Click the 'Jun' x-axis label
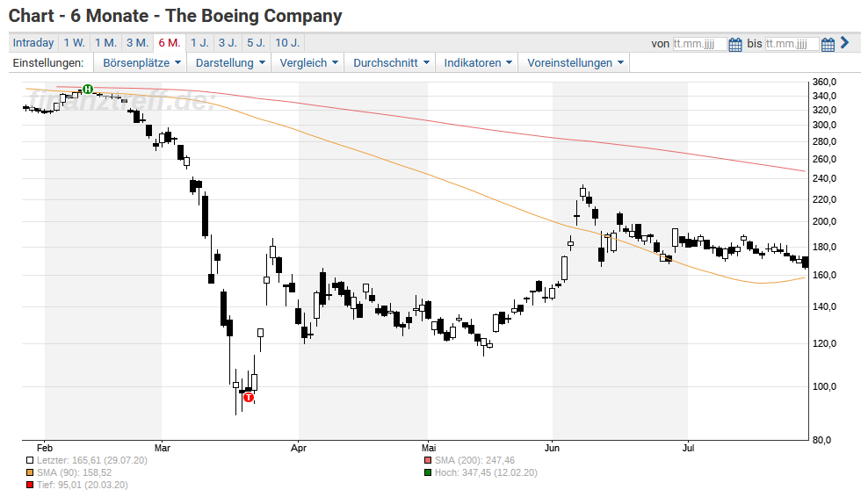Image resolution: width=868 pixels, height=504 pixels. click(552, 448)
